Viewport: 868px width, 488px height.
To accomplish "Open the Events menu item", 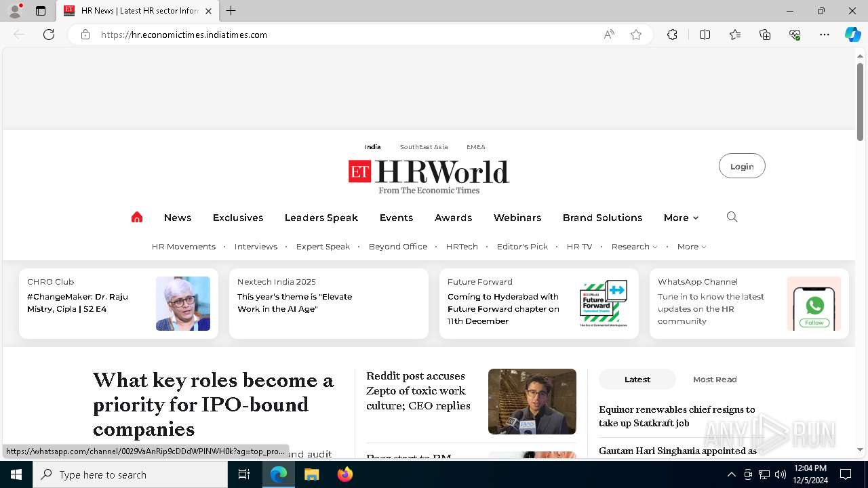I will (396, 218).
